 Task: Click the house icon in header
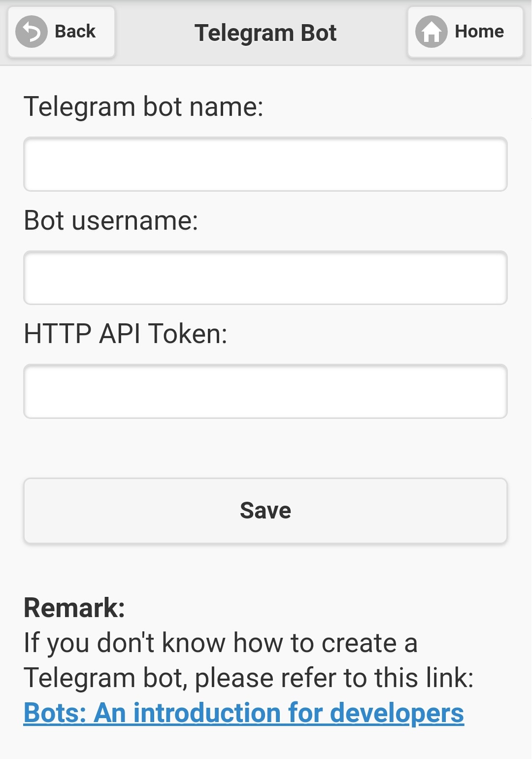pos(431,32)
